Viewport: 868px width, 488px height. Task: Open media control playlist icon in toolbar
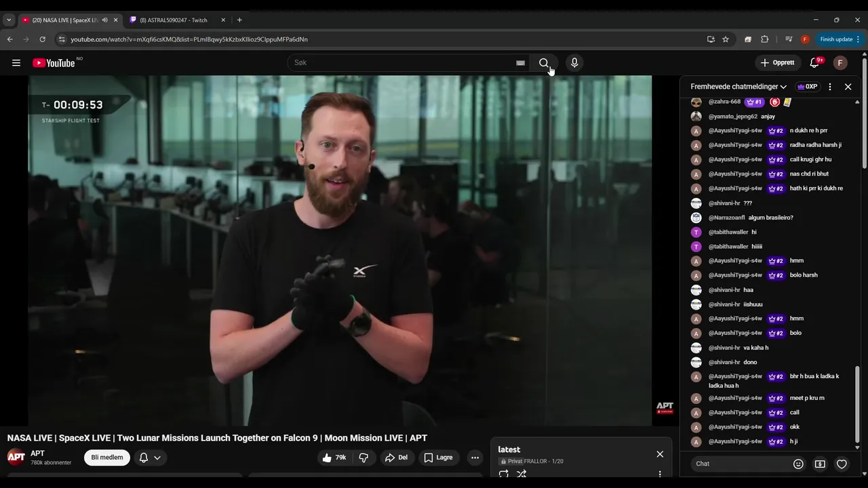click(789, 39)
